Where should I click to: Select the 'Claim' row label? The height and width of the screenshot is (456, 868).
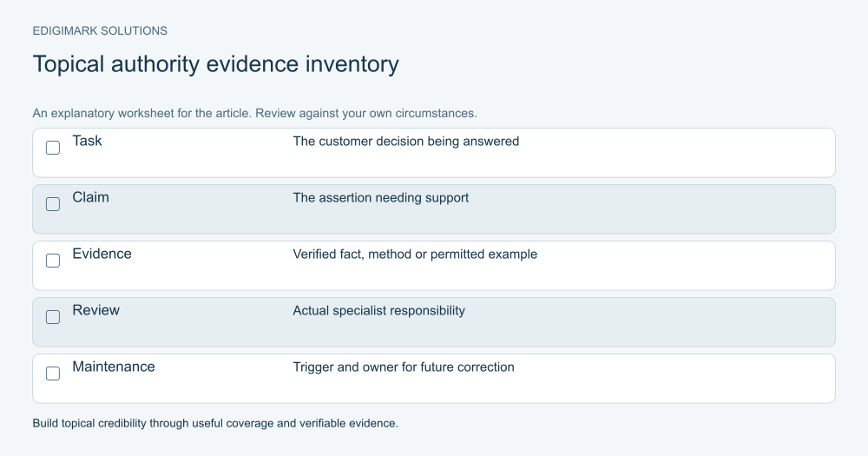pos(91,197)
